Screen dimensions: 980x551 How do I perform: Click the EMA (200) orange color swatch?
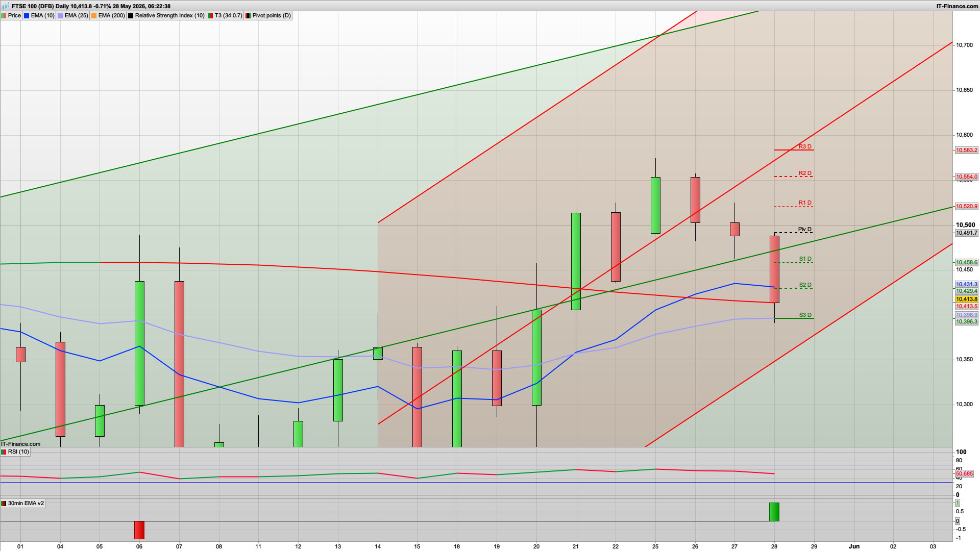[x=94, y=16]
